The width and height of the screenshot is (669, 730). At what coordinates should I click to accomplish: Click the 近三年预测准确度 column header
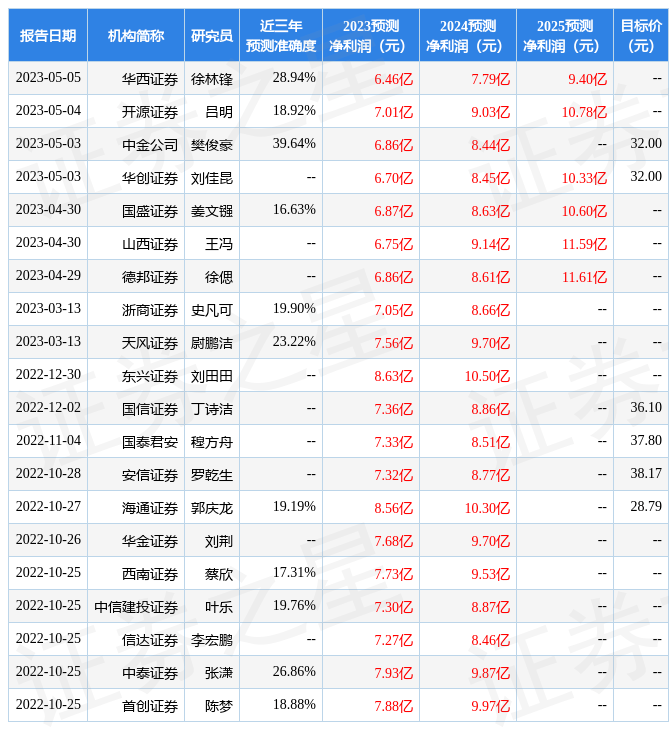click(x=281, y=35)
